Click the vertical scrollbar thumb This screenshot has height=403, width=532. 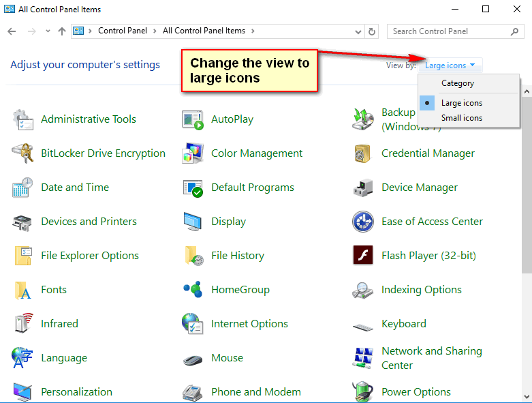point(527,185)
